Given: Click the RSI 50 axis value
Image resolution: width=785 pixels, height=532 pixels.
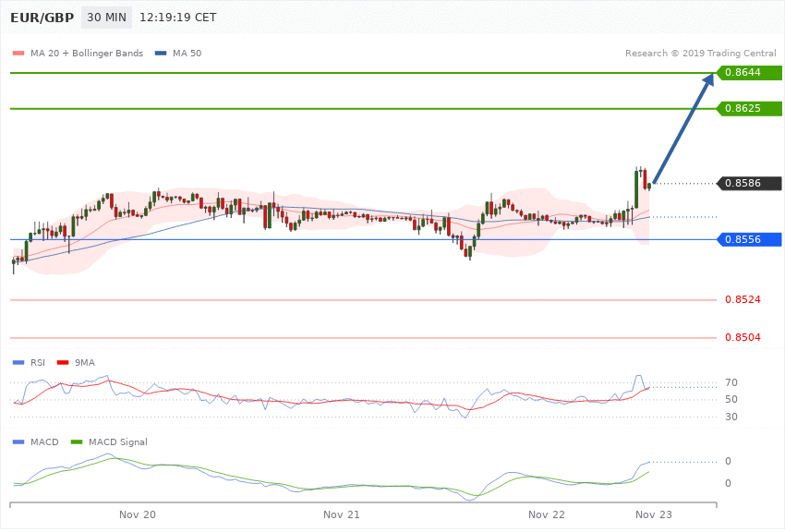Looking at the screenshot, I should (x=731, y=399).
